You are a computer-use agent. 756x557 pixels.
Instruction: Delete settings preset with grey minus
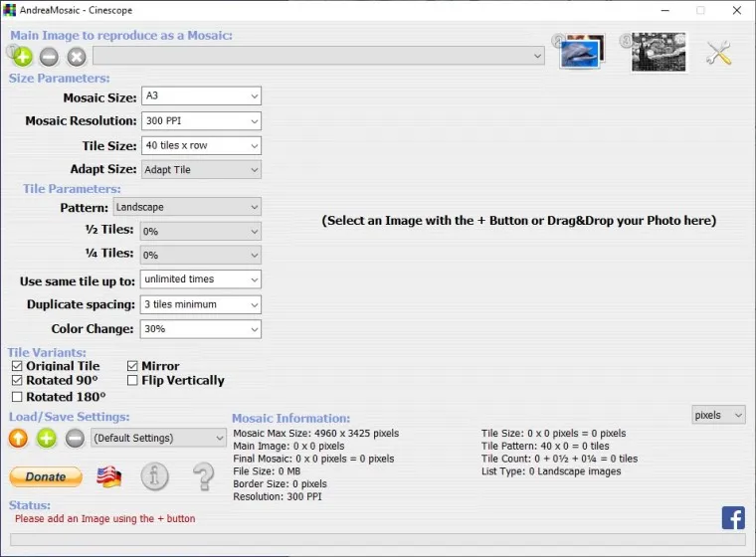coord(75,439)
